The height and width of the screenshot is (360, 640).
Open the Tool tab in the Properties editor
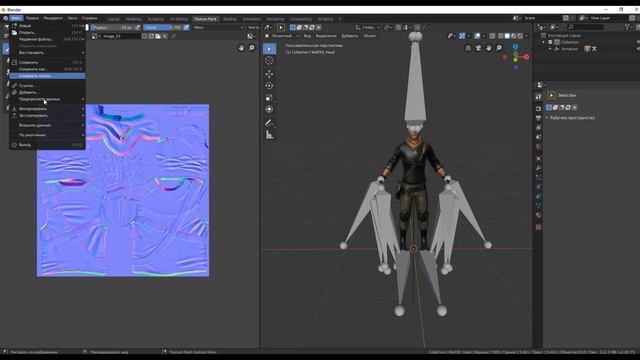[538, 97]
